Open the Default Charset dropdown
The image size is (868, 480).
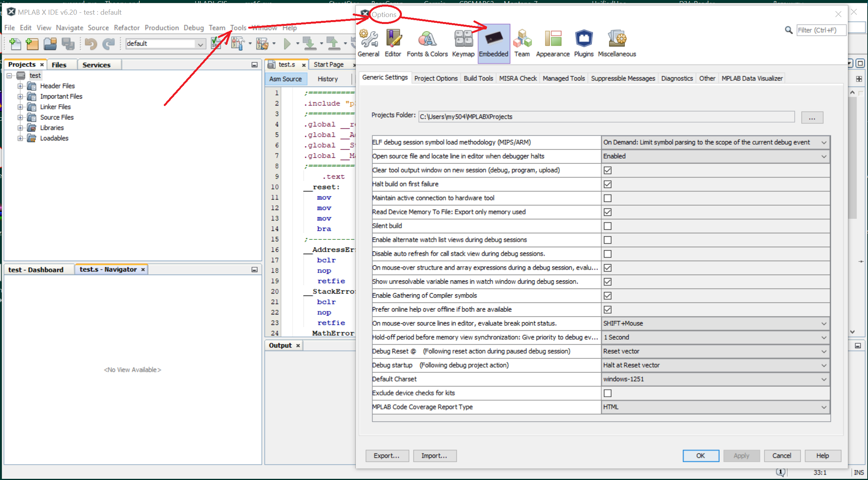tap(715, 379)
